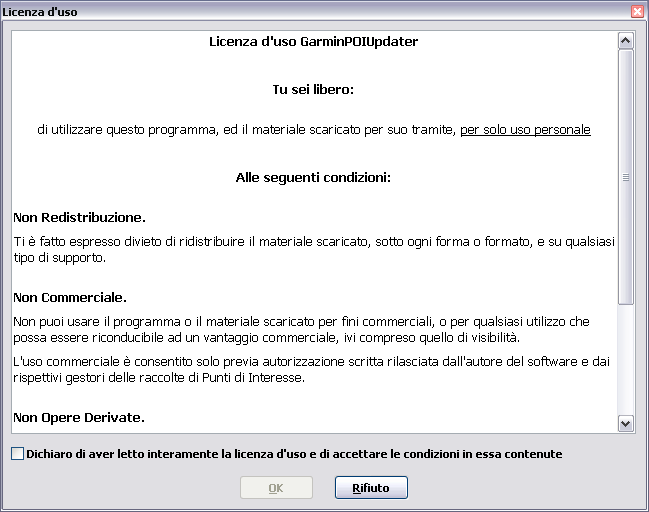The width and height of the screenshot is (649, 512).
Task: Click the paragraph starting 'Non puoi usare il programma'
Action: (x=313, y=330)
